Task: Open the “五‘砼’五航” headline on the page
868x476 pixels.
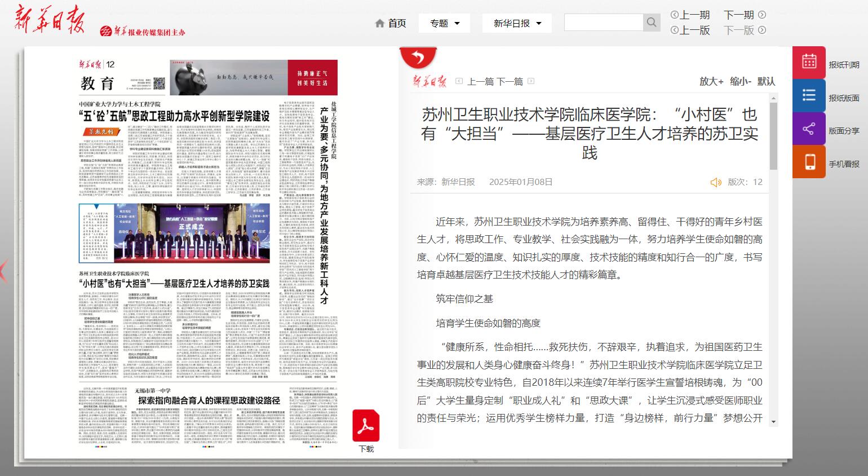Action: click(174, 116)
